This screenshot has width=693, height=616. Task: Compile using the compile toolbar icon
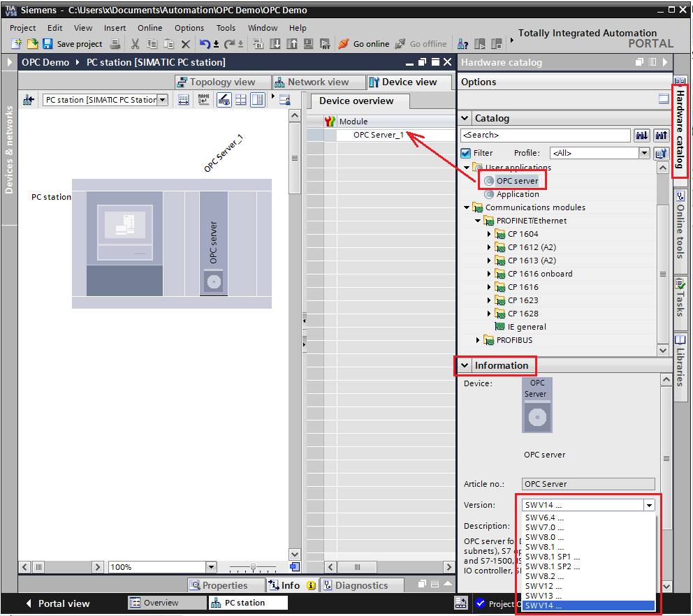tap(258, 44)
